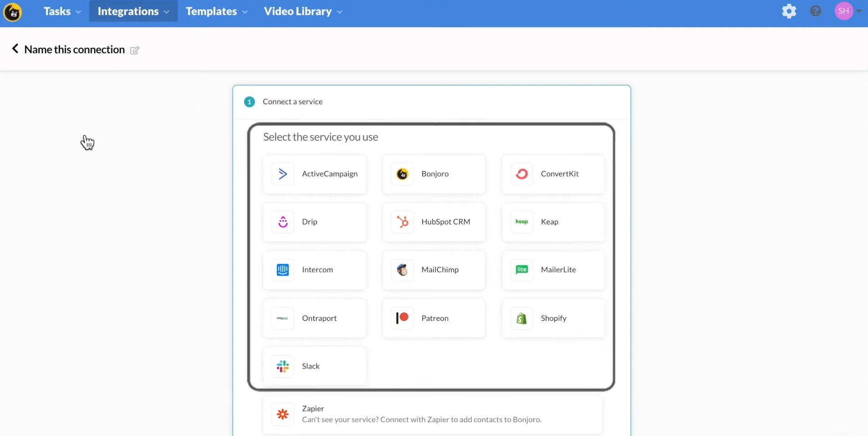This screenshot has height=436, width=868.
Task: Expand the Video Library menu chevron
Action: [x=340, y=12]
